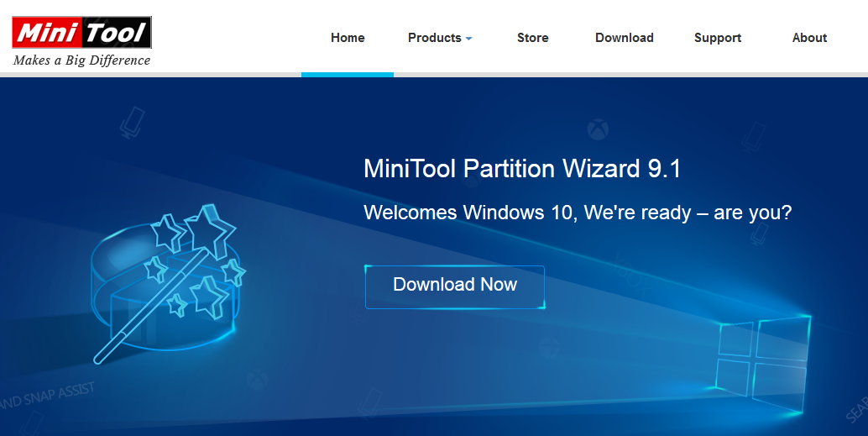Click the Download Now button
868x436 pixels.
coord(455,287)
